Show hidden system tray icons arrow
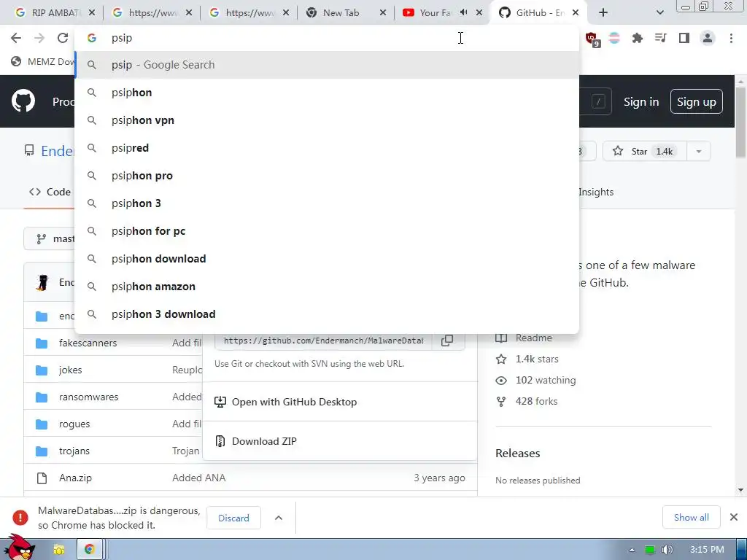 coord(632,550)
